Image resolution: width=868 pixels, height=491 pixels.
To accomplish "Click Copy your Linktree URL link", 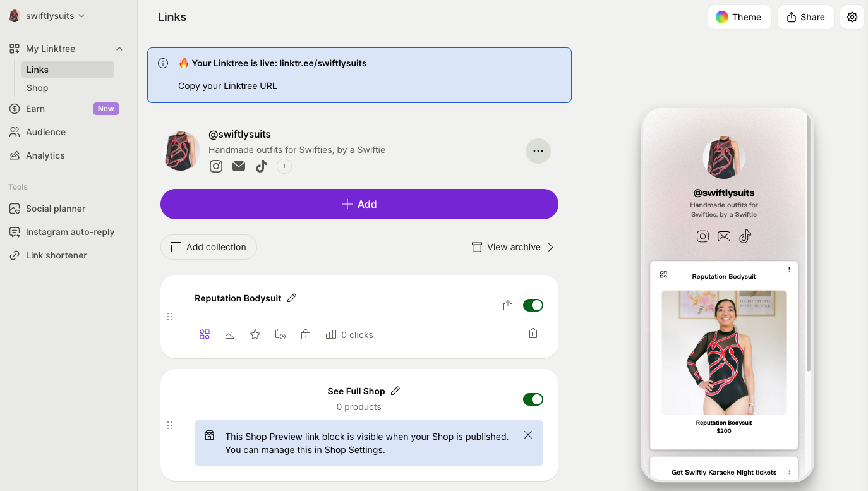I will (x=227, y=86).
